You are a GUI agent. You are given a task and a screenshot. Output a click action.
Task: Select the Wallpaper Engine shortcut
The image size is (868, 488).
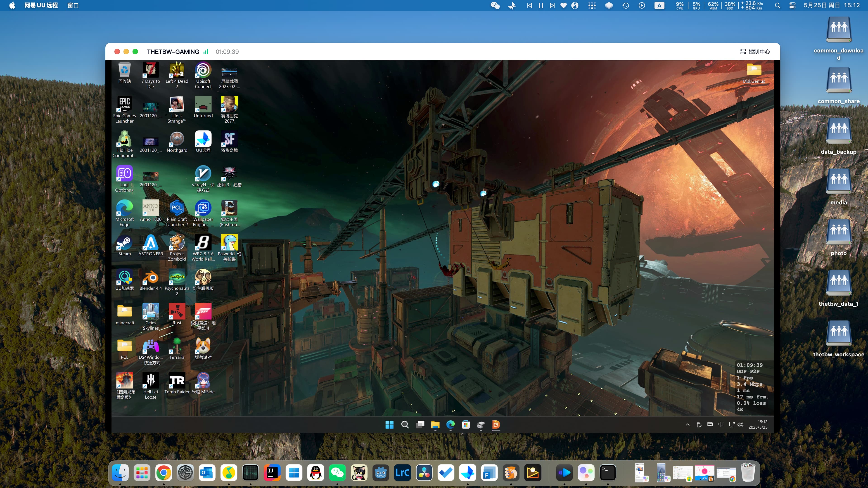(203, 213)
